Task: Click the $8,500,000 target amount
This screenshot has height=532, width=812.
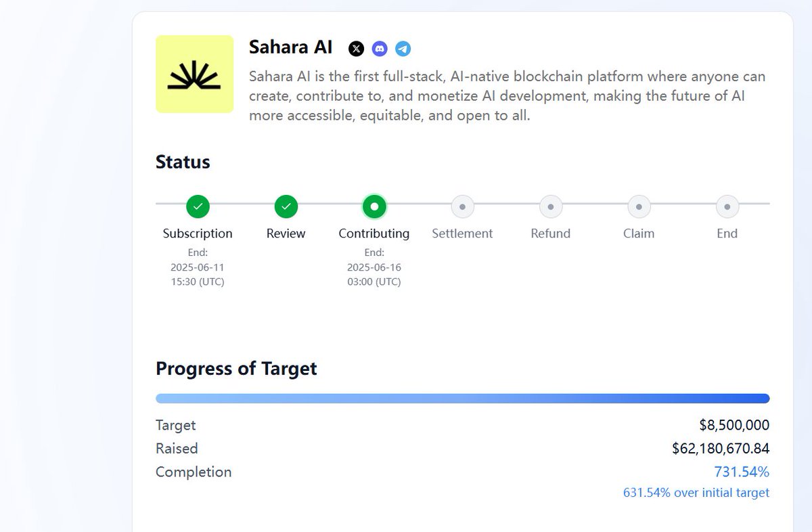Action: point(734,425)
